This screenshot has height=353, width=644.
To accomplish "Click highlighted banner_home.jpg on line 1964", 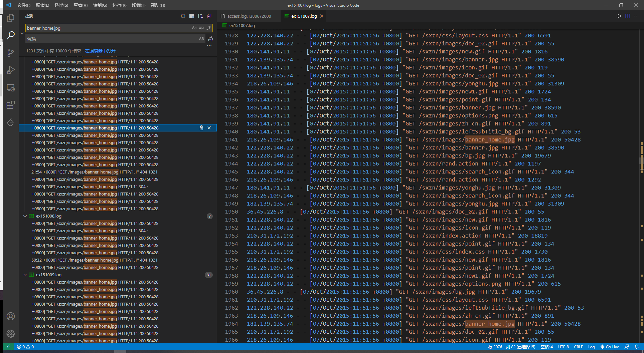I will pos(490,324).
